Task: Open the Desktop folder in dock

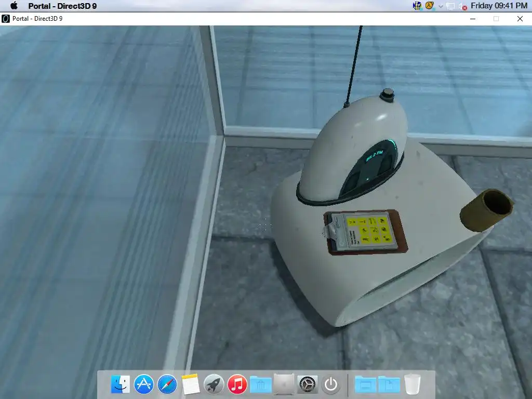Action: tap(365, 385)
